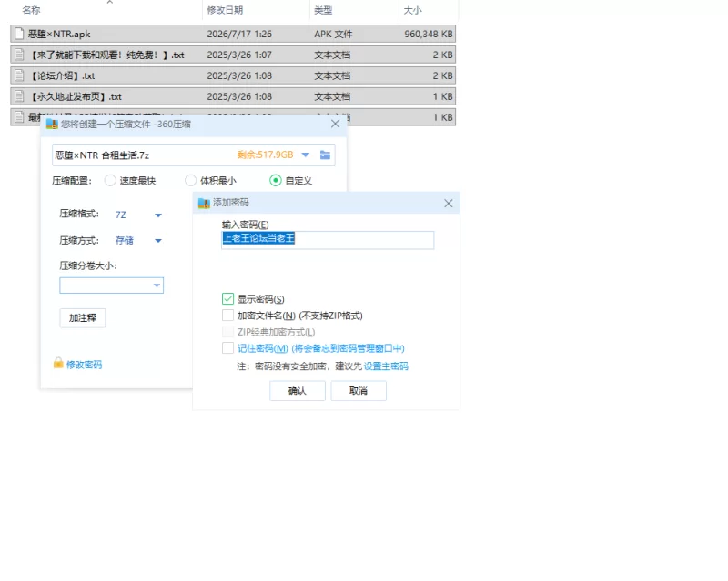The width and height of the screenshot is (728, 581).
Task: Click the ZIP经典加密方式 checkbox
Action: [227, 332]
